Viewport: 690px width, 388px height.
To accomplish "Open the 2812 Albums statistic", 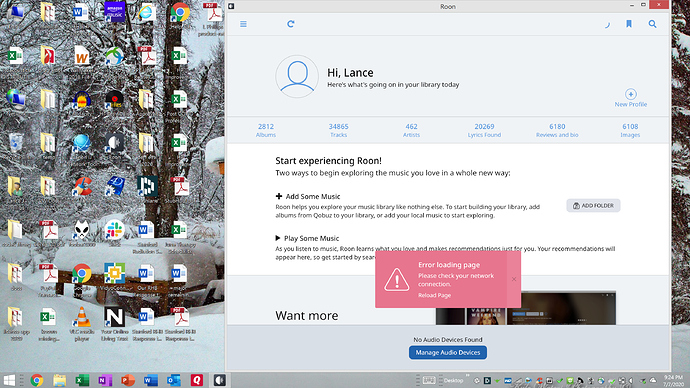I will pyautogui.click(x=266, y=130).
